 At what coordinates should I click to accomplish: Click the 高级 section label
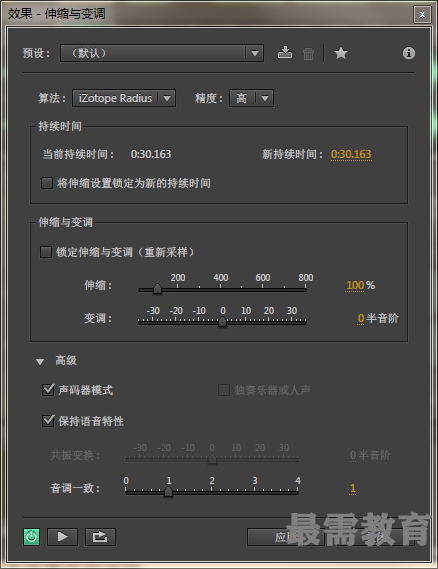click(x=66, y=360)
